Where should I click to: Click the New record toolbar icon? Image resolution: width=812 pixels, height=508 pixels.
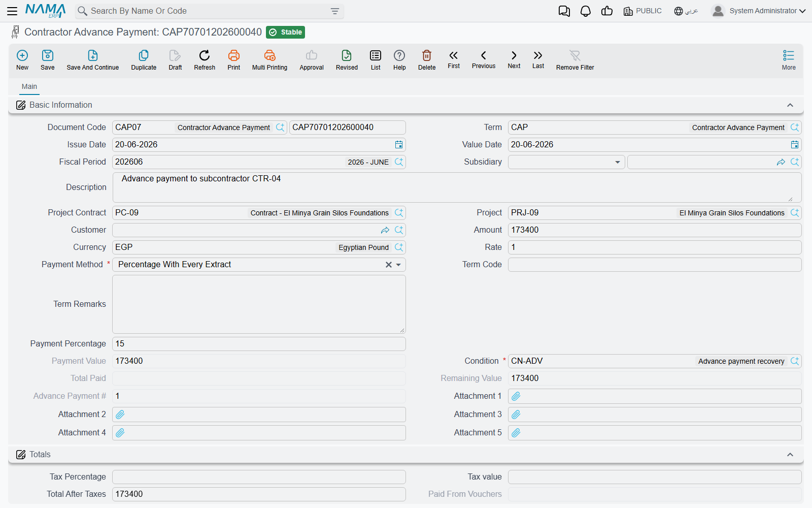point(22,60)
